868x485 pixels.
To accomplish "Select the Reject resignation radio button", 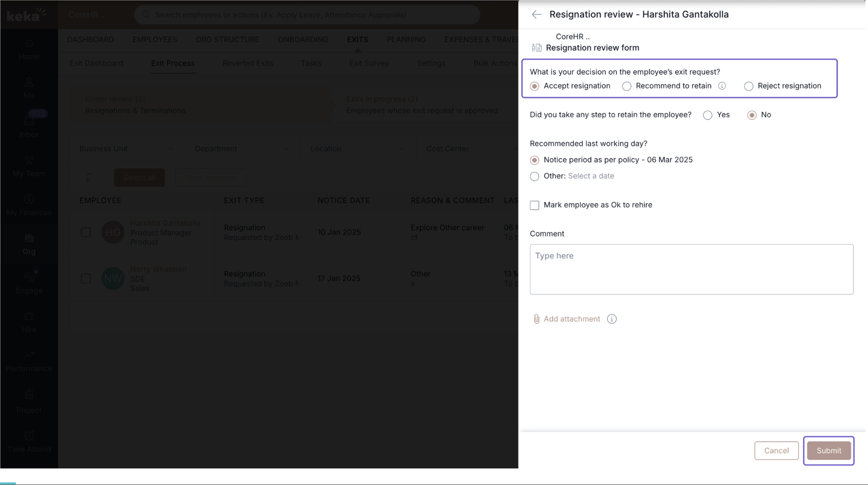I will click(x=748, y=86).
